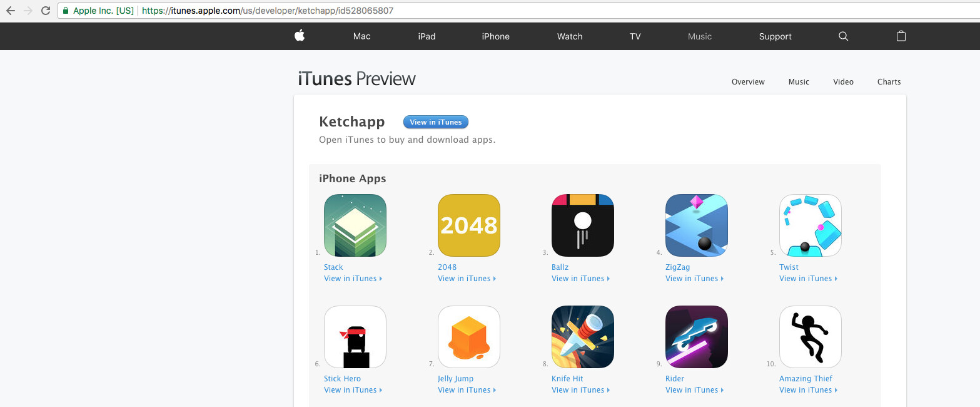Open the shopping bag icon

[901, 36]
